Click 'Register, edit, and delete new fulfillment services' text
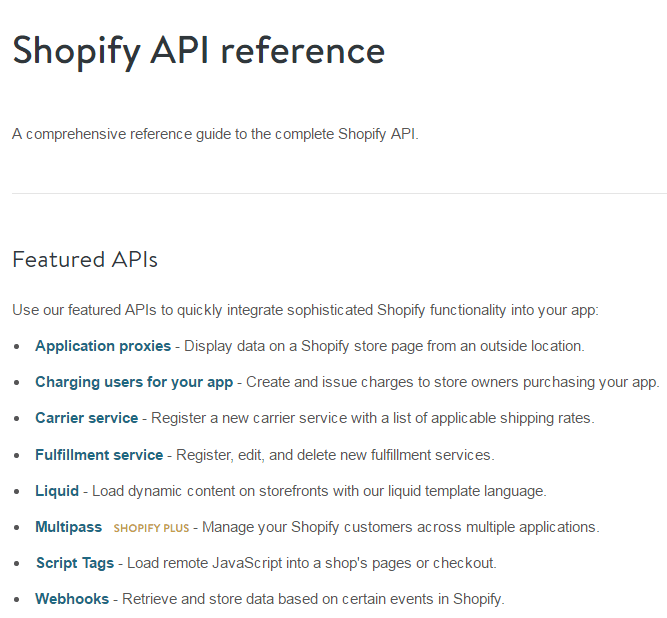 [335, 456]
